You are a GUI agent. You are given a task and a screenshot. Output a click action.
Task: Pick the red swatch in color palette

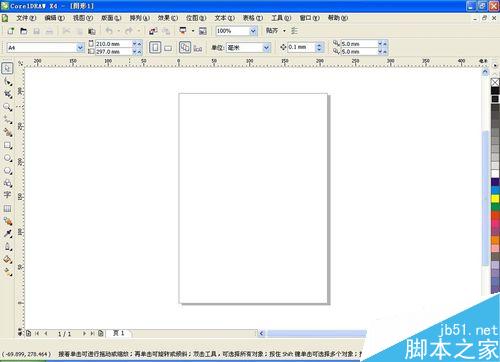[x=495, y=215]
